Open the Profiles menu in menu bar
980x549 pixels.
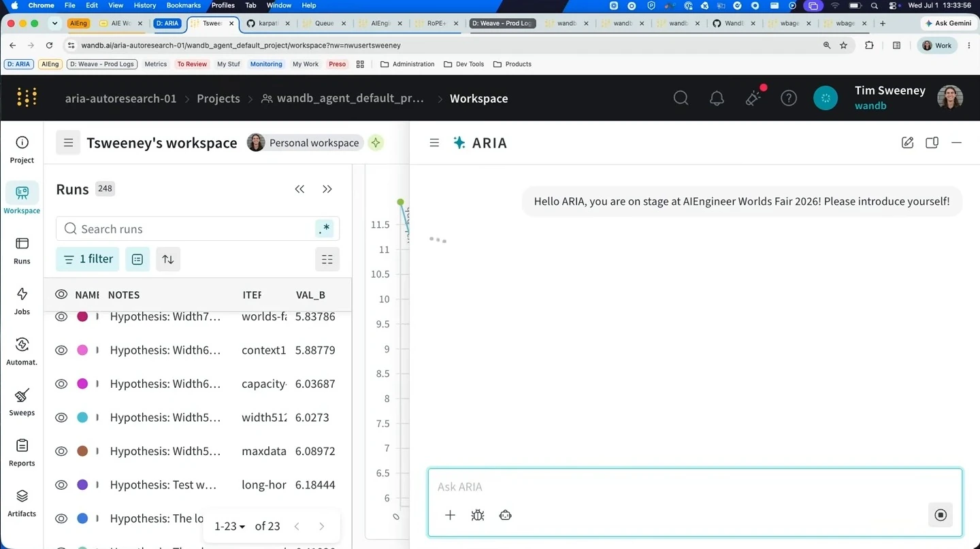click(223, 5)
